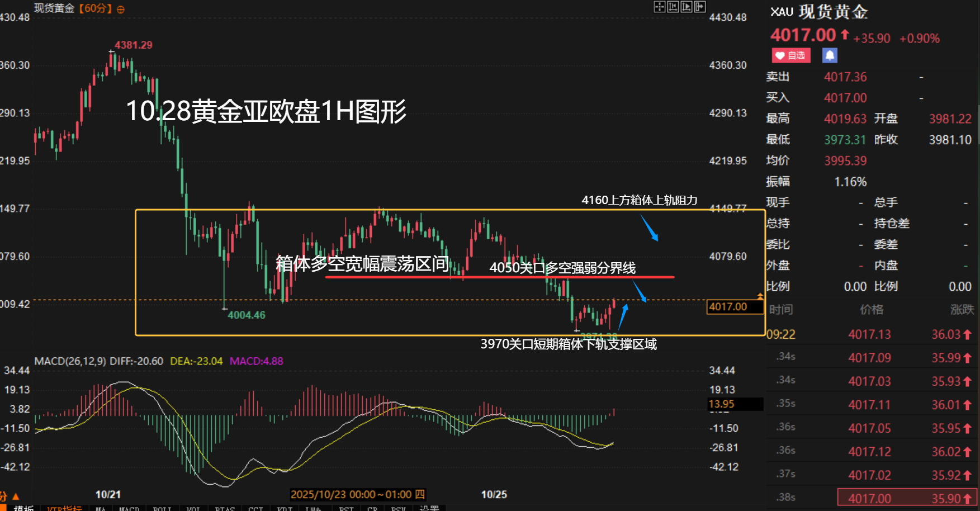Screen dimensions: 980x511
Task: Click the 现货黄金 title in the quote panel
Action: click(x=833, y=12)
